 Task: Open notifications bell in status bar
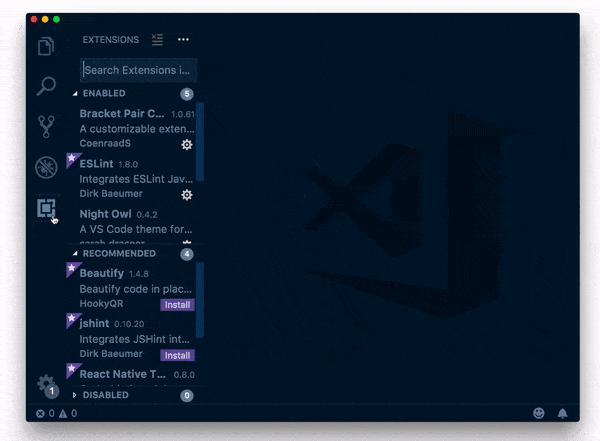562,413
